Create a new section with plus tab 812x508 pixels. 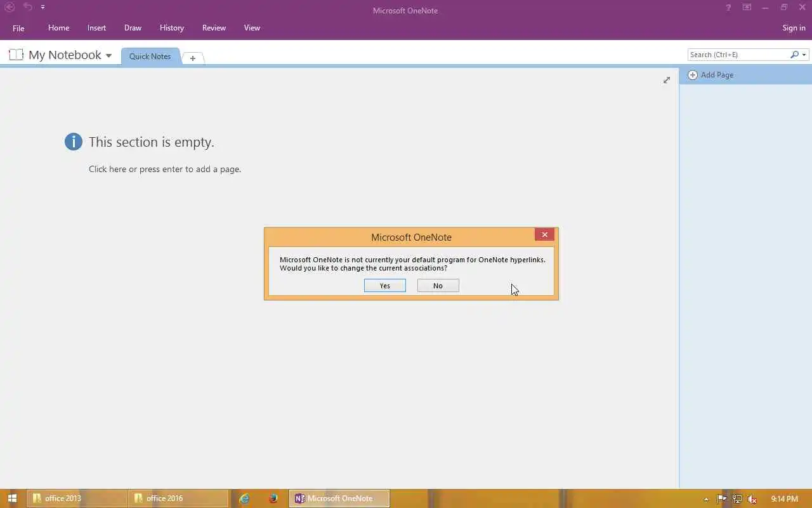coord(193,58)
